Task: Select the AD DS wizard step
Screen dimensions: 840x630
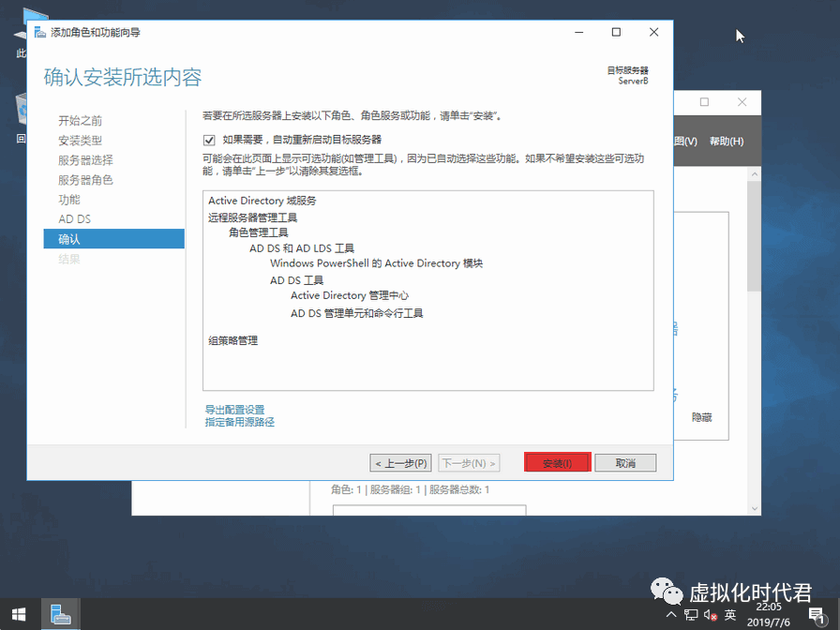Action: [x=74, y=219]
